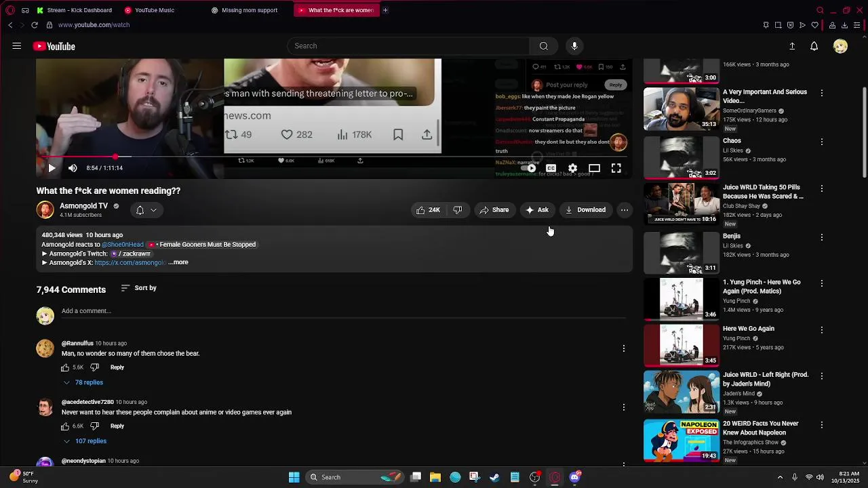868x488 pixels.
Task: Open the Asmongold TV channel avatar
Action: point(45,210)
